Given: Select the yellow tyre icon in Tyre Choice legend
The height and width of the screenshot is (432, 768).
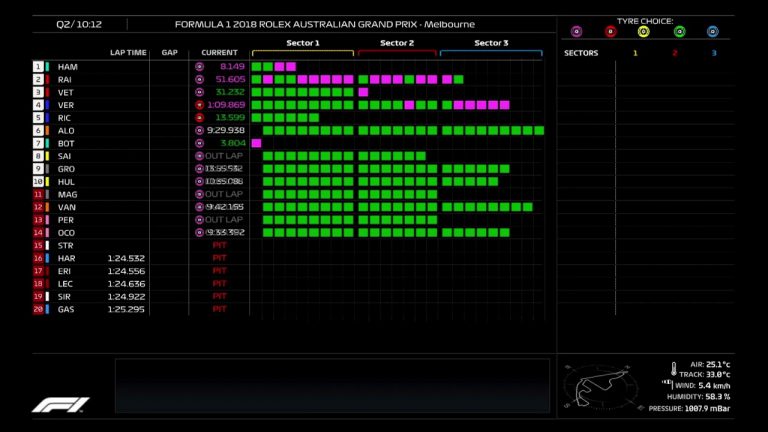Looking at the screenshot, I should (x=644, y=32).
